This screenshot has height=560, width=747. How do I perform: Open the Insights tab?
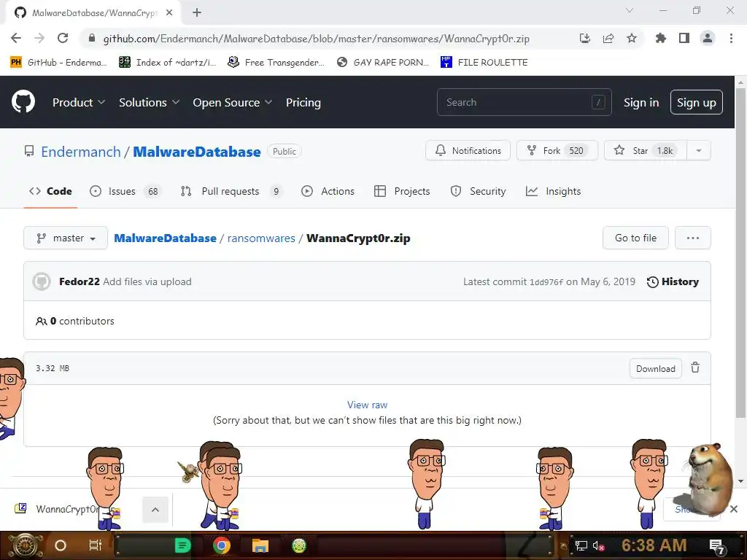tap(553, 191)
